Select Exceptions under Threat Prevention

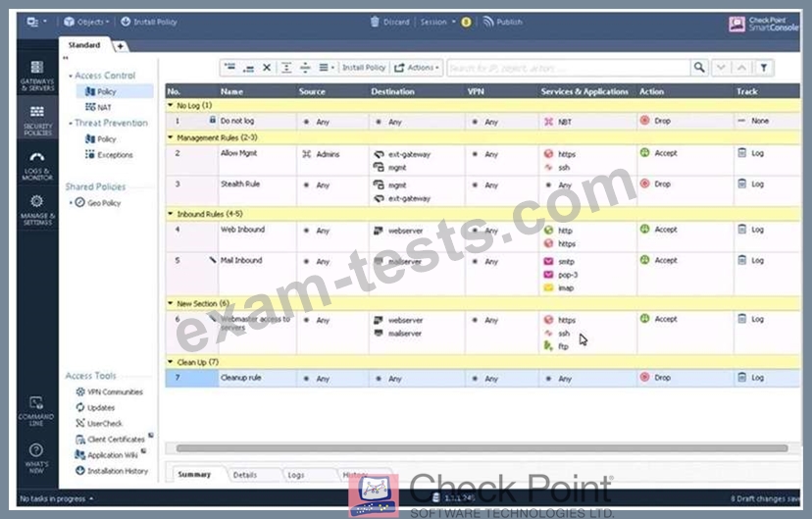109,154
